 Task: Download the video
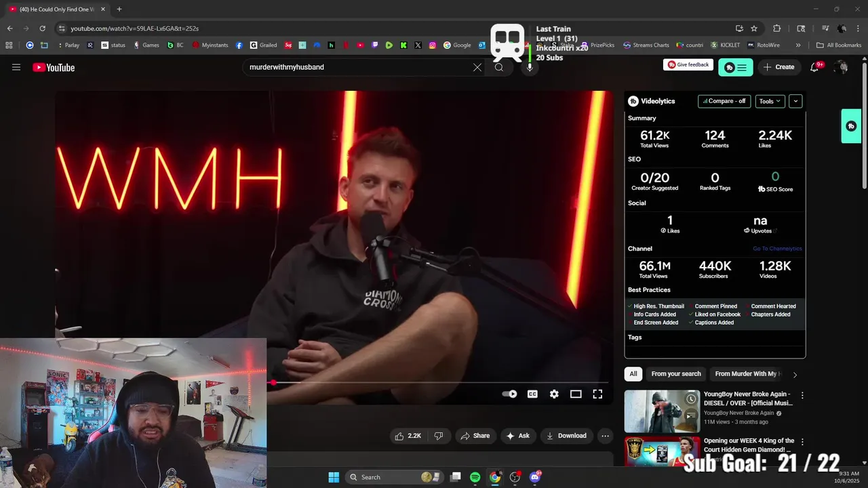point(566,436)
